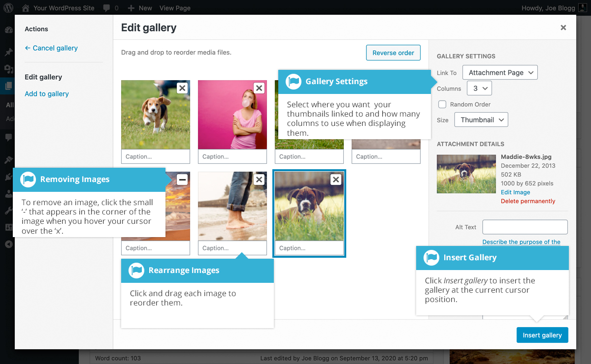Change the Columns dropdown value
Screen dimensions: 591x364
(478, 88)
